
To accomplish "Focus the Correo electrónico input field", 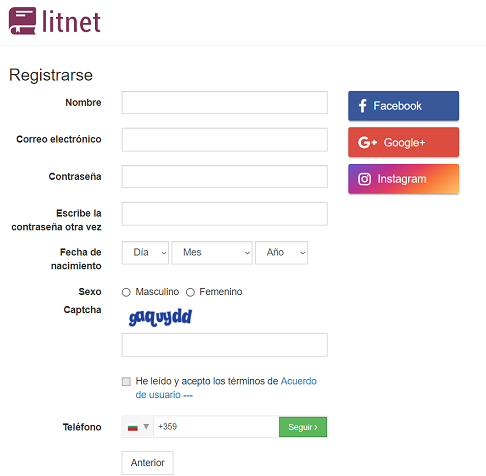I will (225, 140).
